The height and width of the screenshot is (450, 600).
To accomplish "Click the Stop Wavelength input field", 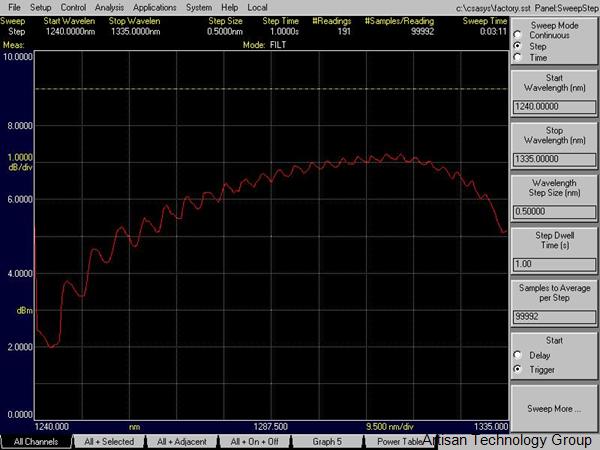I will tap(553, 158).
